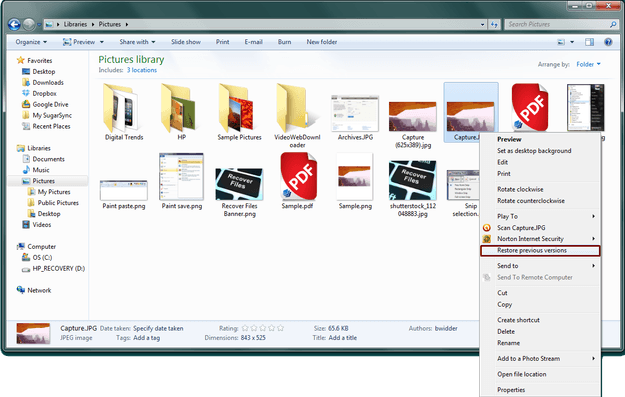The height and width of the screenshot is (397, 625).
Task: Select Computer in navigation pane
Action: pyautogui.click(x=36, y=247)
